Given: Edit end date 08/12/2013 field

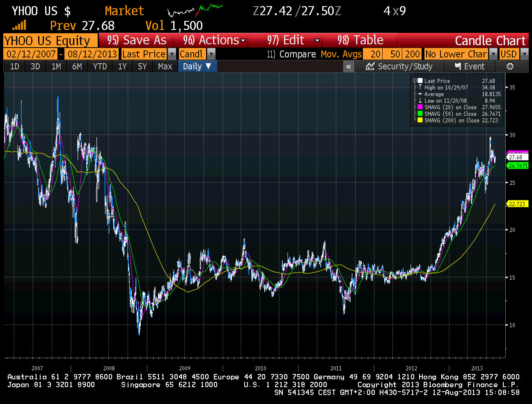Looking at the screenshot, I should click(x=92, y=54).
